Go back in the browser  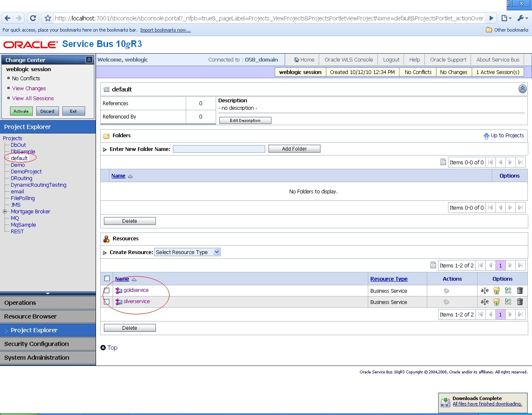click(x=7, y=18)
